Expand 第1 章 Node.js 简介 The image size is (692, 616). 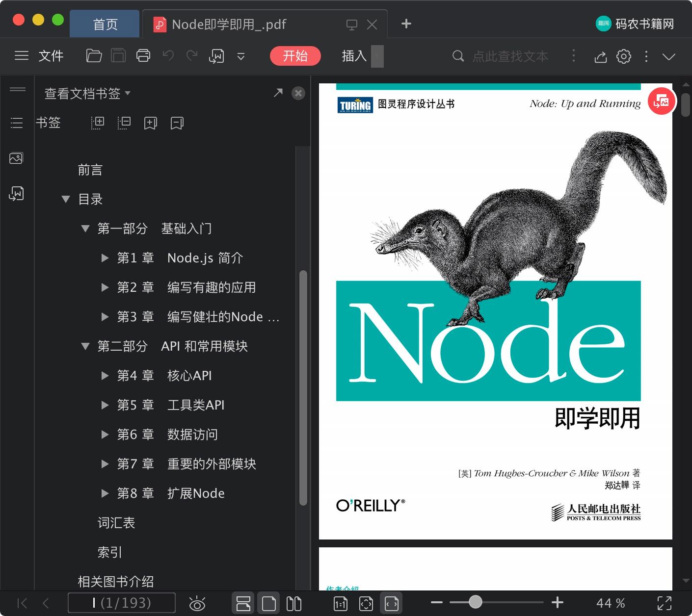105,258
